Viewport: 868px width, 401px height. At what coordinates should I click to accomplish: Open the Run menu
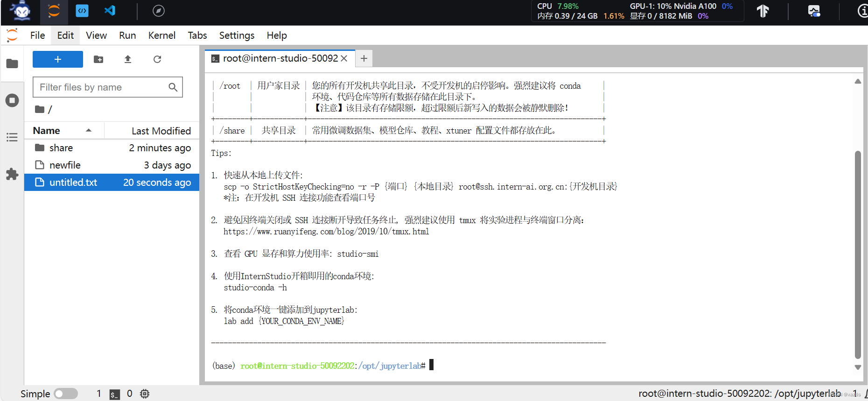coord(127,35)
